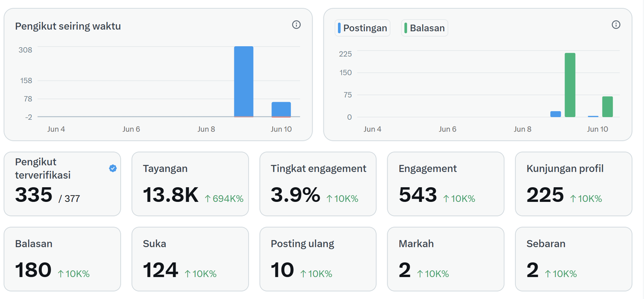This screenshot has width=644, height=299.
Task: Open the Tingkat engagement metric card
Action: 318,184
